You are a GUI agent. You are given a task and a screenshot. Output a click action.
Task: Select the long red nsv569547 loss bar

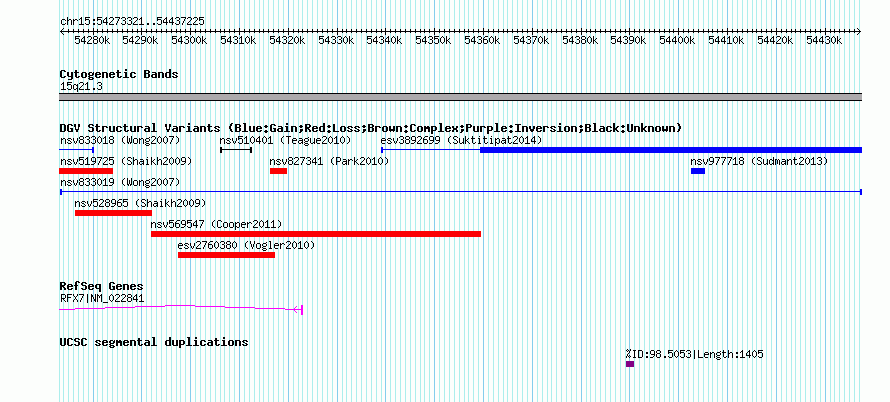point(316,234)
